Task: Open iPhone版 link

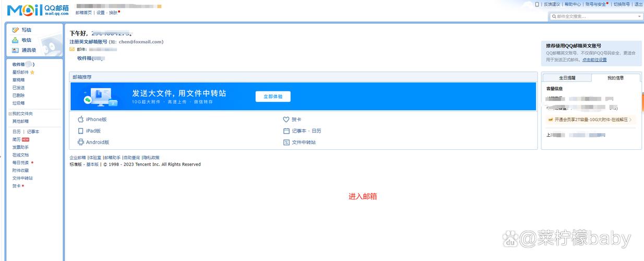Action: tap(97, 120)
